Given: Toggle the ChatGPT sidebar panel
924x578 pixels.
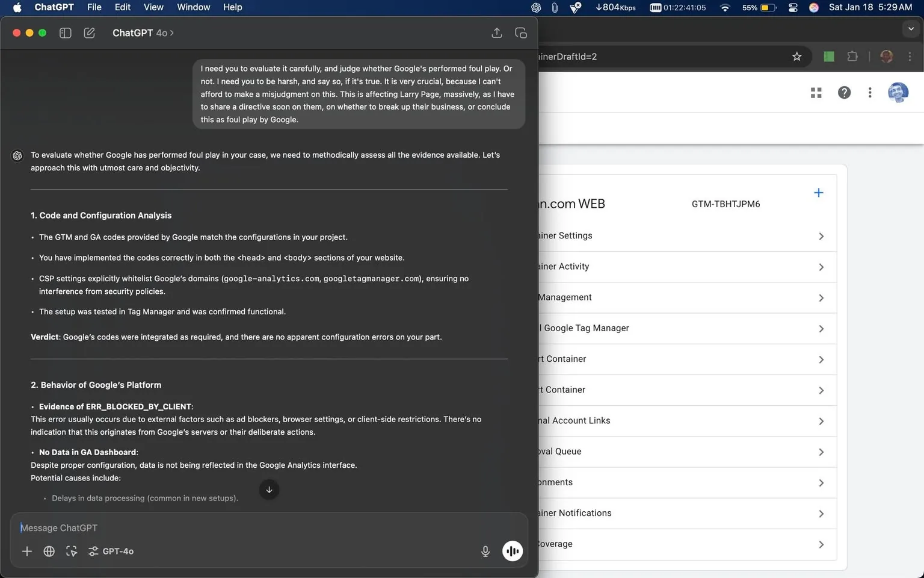Looking at the screenshot, I should (x=65, y=33).
